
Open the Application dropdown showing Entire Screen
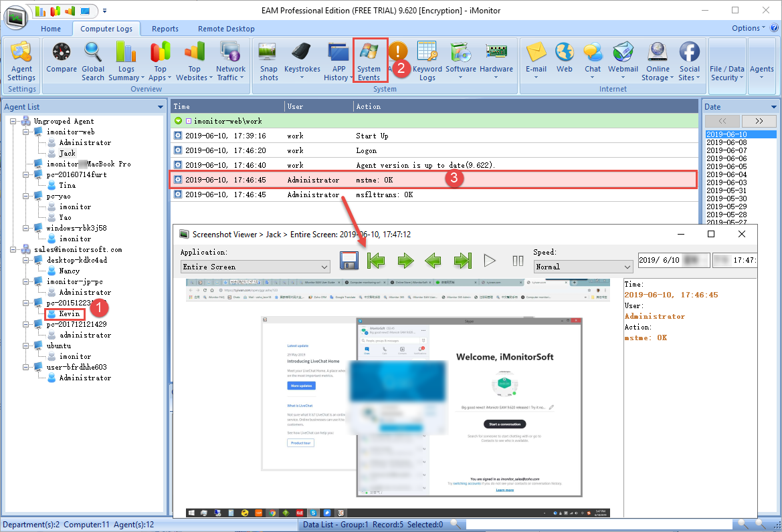(255, 267)
